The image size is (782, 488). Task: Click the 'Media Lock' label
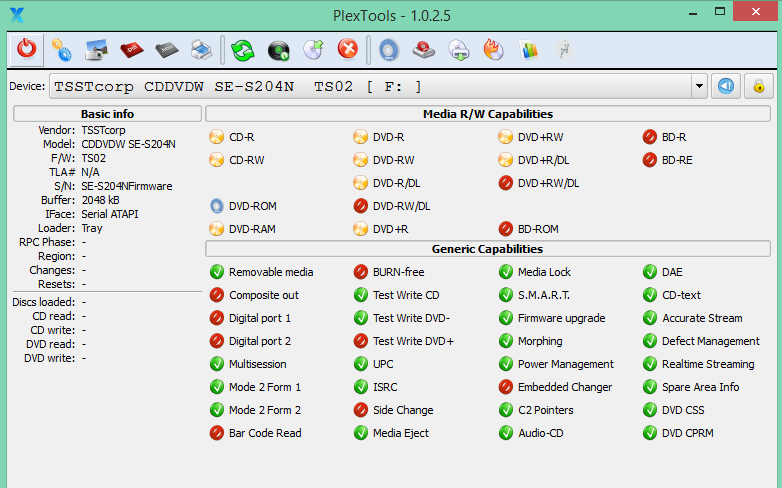point(544,272)
